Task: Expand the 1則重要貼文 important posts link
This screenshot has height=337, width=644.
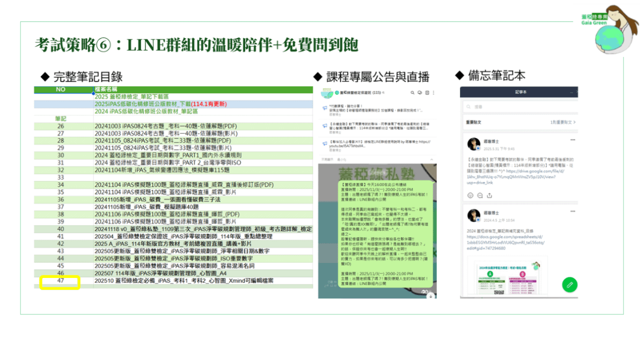Action: [x=563, y=122]
